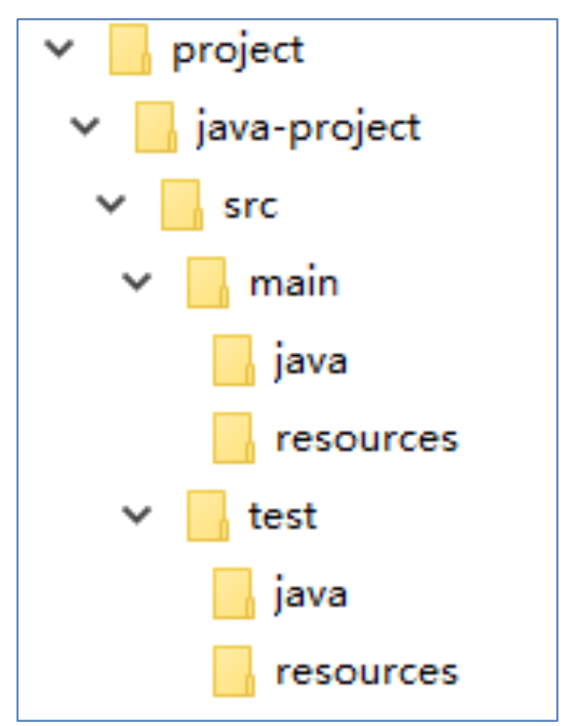Collapse the test folder chevron
This screenshot has width=588, height=726.
pyautogui.click(x=137, y=515)
